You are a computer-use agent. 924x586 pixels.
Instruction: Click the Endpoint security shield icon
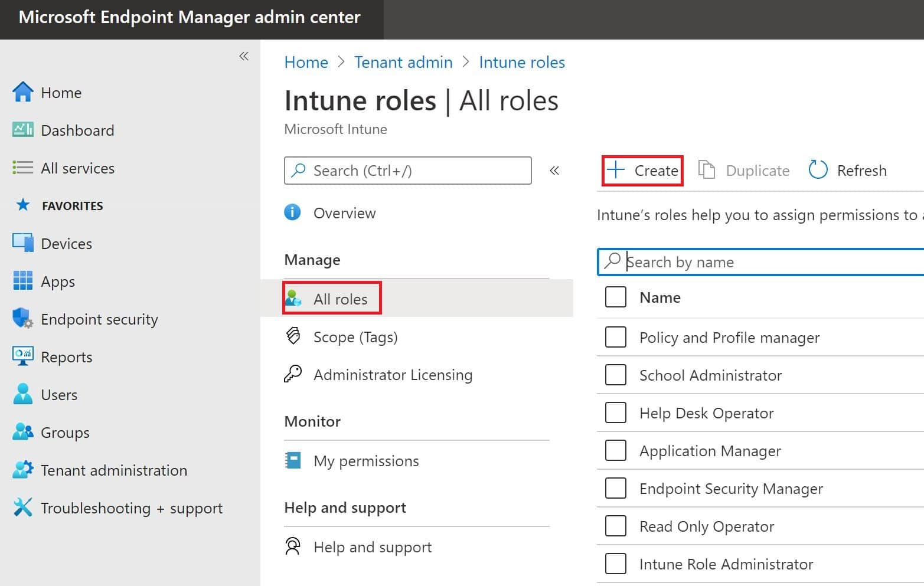tap(22, 319)
